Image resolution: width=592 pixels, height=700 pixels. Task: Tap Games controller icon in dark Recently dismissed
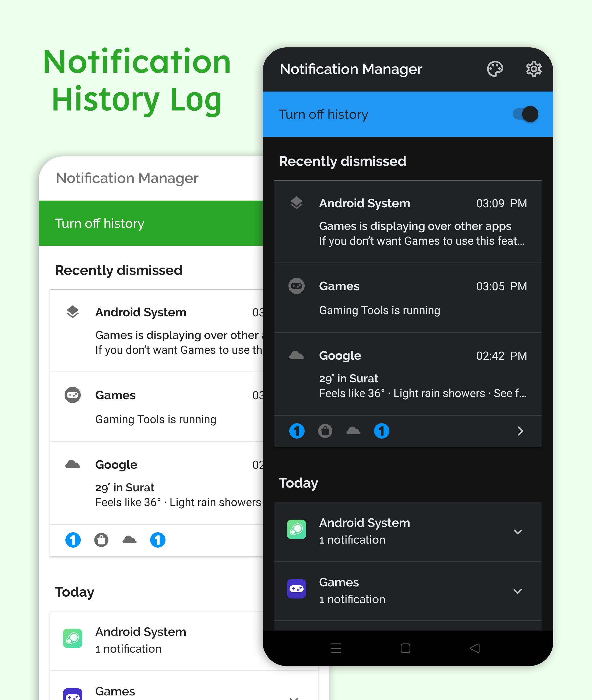(x=296, y=286)
